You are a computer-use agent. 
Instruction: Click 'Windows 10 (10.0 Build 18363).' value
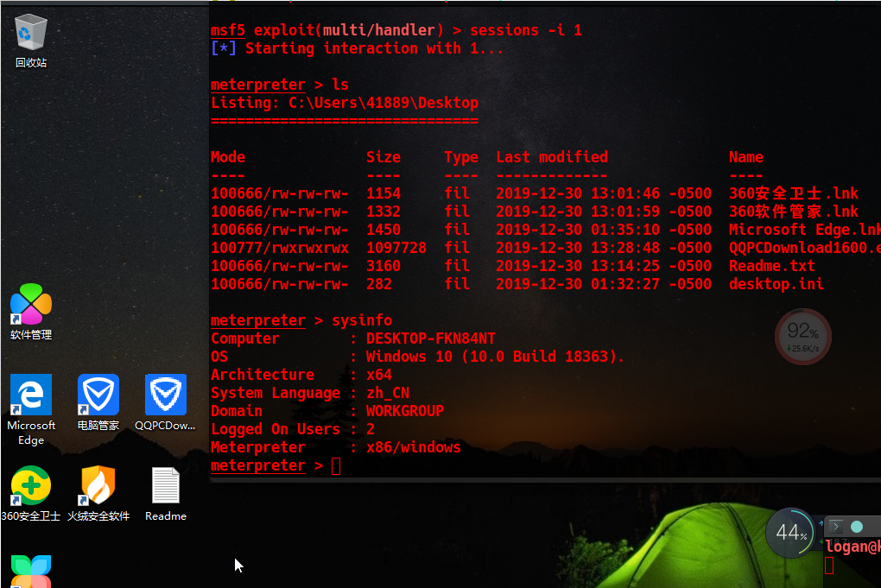click(x=496, y=357)
